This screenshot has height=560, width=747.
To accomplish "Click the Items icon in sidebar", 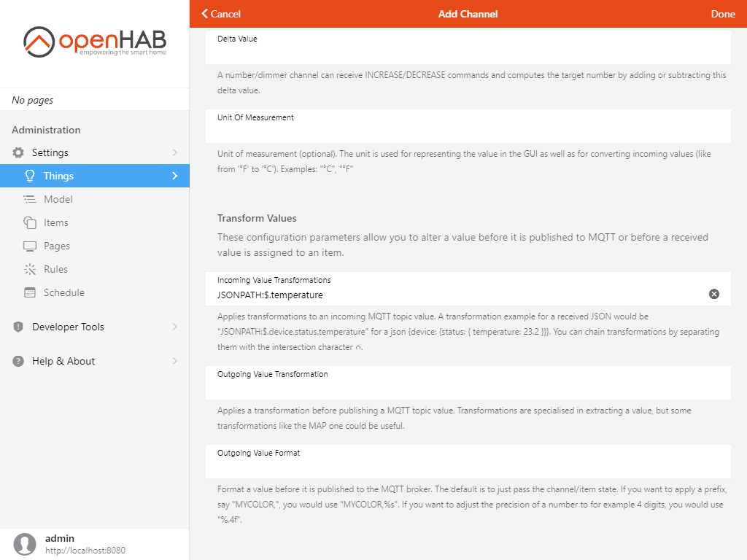I will tap(30, 222).
